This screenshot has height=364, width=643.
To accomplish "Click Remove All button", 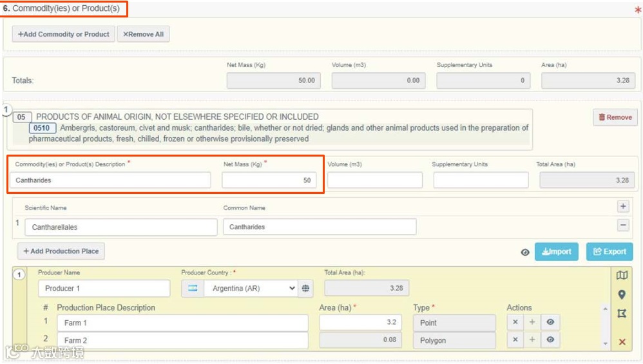I will click(143, 34).
